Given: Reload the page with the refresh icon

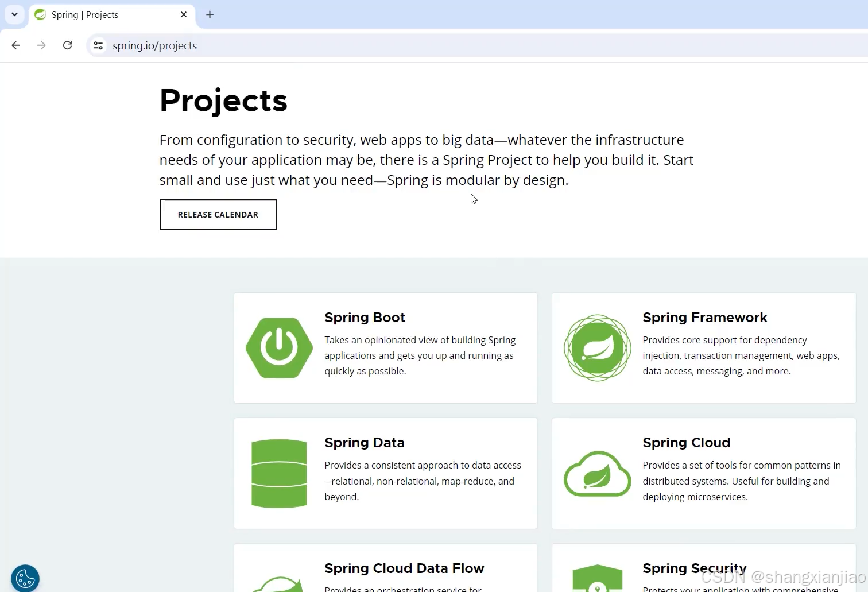Looking at the screenshot, I should pyautogui.click(x=67, y=45).
